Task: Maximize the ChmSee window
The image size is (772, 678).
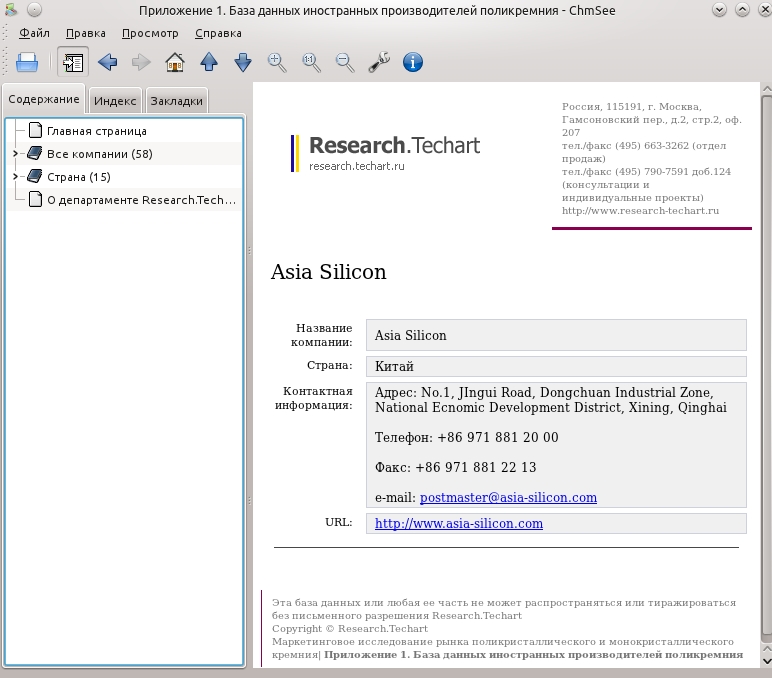Action: coord(742,9)
